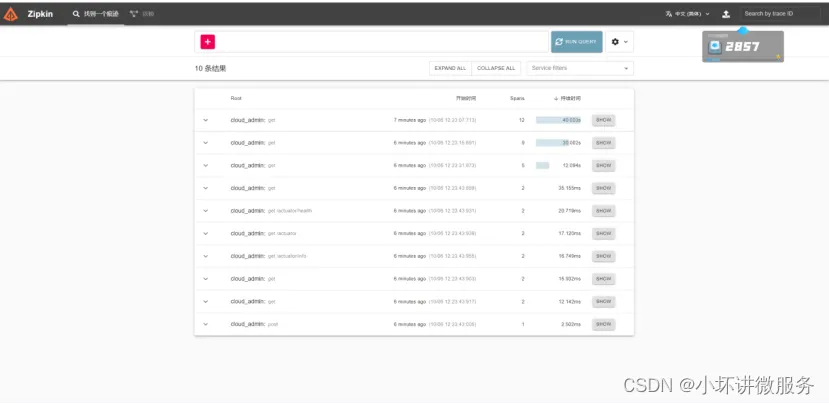Open the dropdown arrow next to gear
This screenshot has width=829, height=404.
[x=626, y=42]
